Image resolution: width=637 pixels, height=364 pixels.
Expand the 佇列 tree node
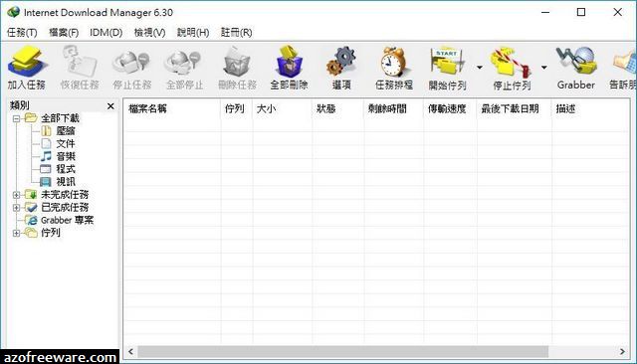point(16,234)
